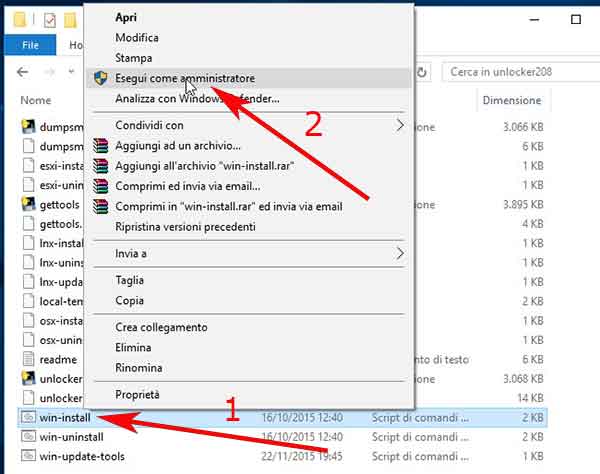
Task: Click the gettools file name
Action: click(x=59, y=205)
